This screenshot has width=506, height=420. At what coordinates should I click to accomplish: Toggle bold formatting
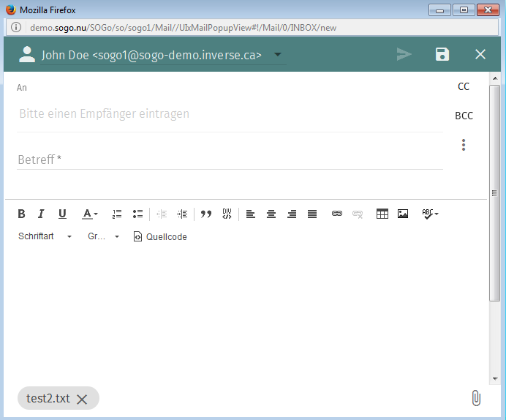pyautogui.click(x=21, y=214)
